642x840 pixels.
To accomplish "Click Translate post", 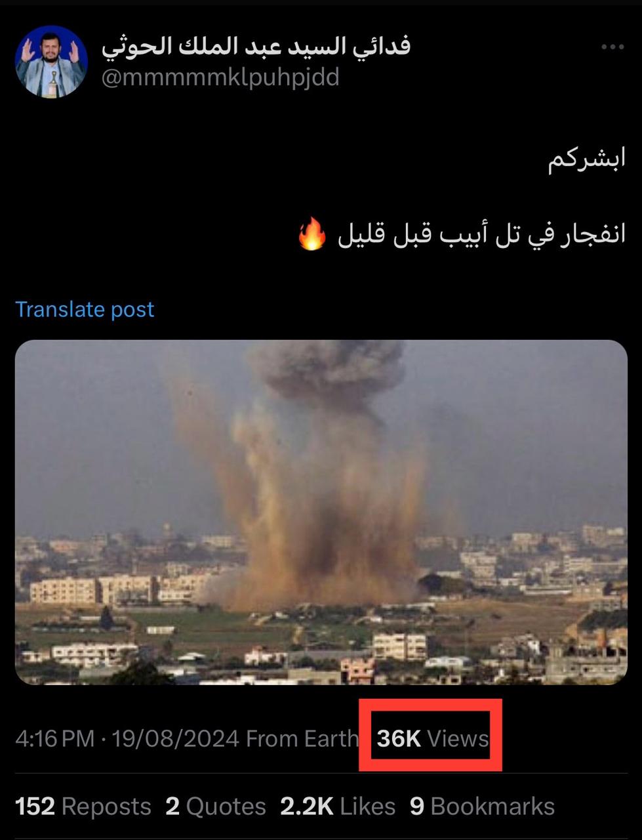I will tap(85, 309).
